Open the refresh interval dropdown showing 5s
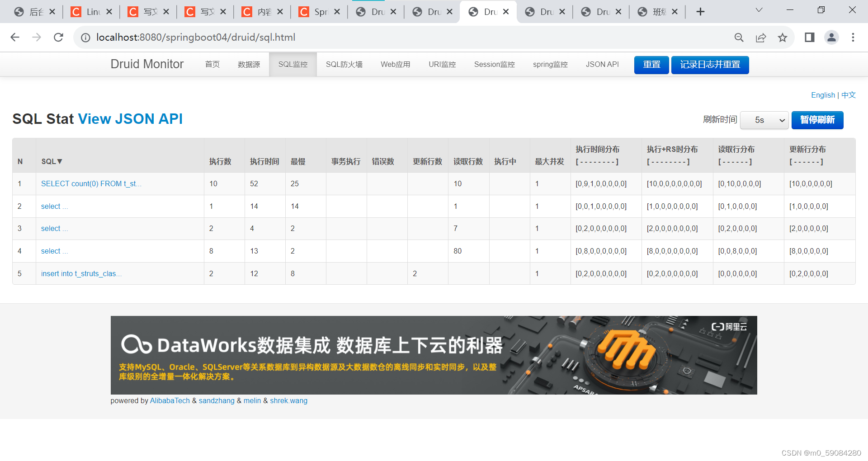868x461 pixels. [764, 120]
